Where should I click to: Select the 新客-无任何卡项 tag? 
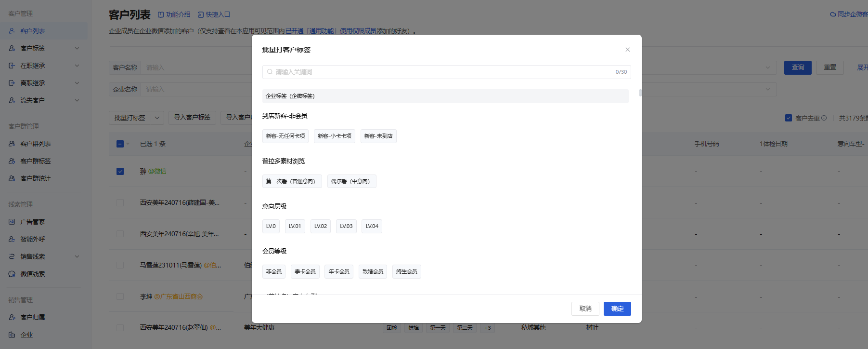[x=285, y=136]
